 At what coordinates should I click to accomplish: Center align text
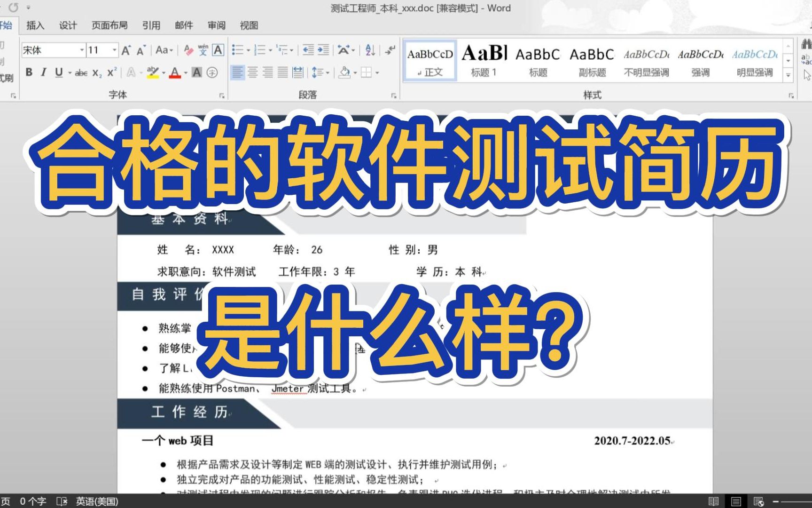[253, 72]
